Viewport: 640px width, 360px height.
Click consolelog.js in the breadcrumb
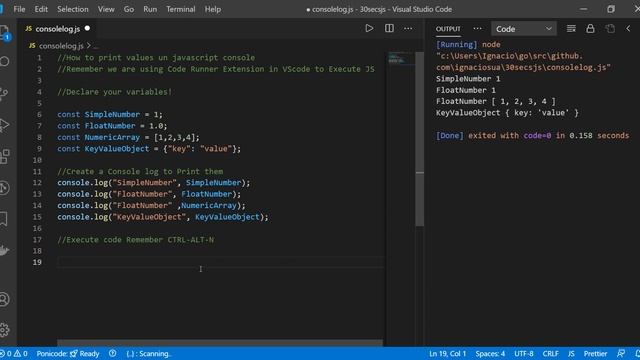(61, 46)
